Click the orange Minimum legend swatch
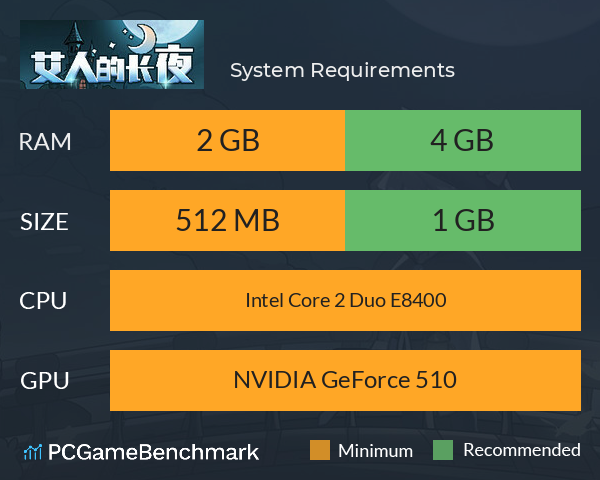Screen dimensions: 600x480 point(320,450)
